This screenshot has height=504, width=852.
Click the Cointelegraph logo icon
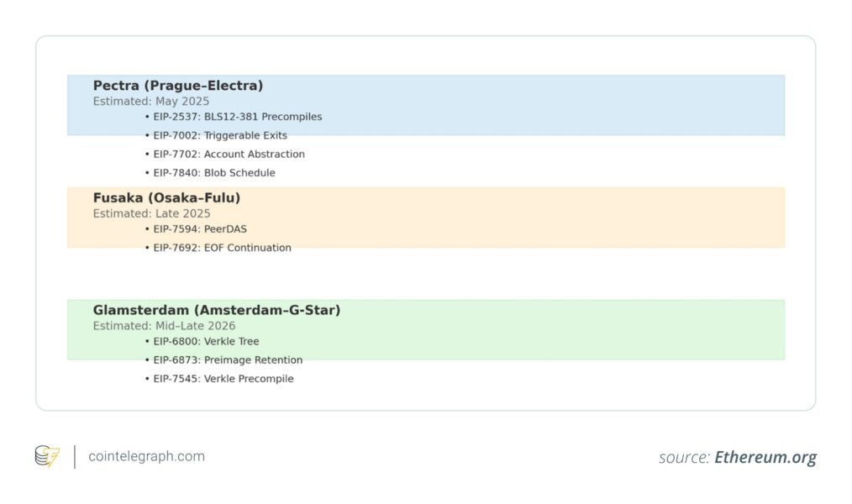47,456
